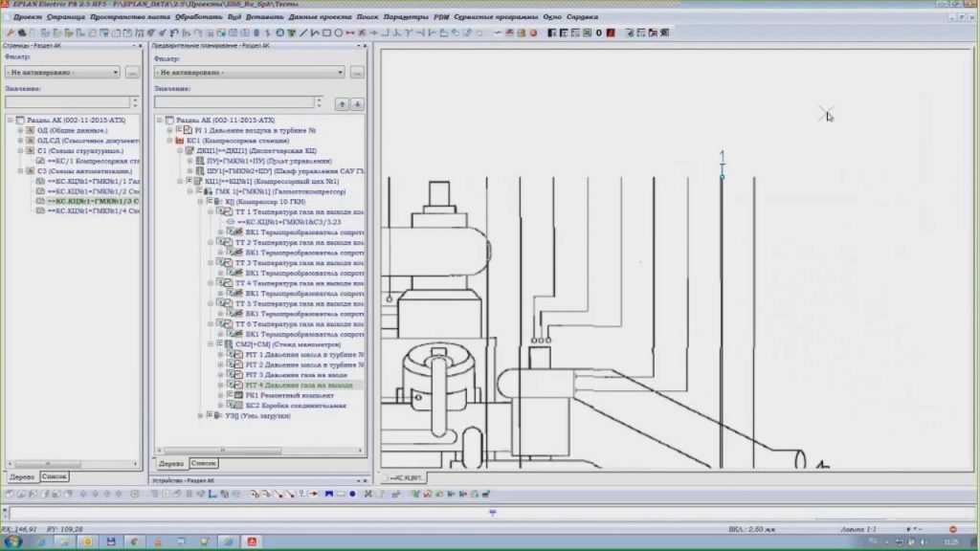Viewport: 980px width, 551px height.
Task: Select the rectangle drawing tool
Action: click(x=327, y=33)
